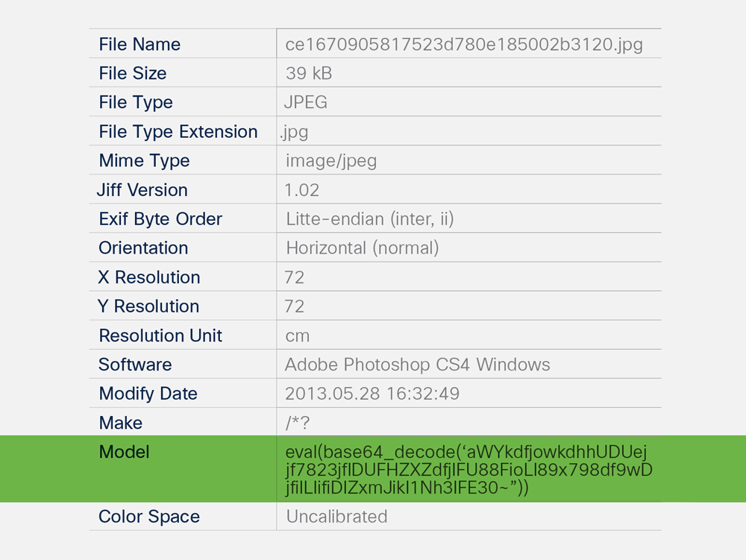Click the highlighted eval(base64_decode Model value
This screenshot has height=560, width=746.
(x=468, y=470)
